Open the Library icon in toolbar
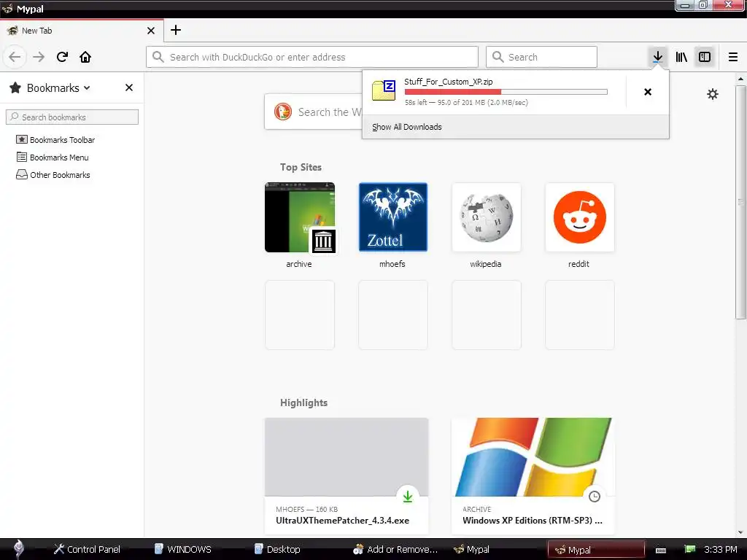 coord(681,57)
